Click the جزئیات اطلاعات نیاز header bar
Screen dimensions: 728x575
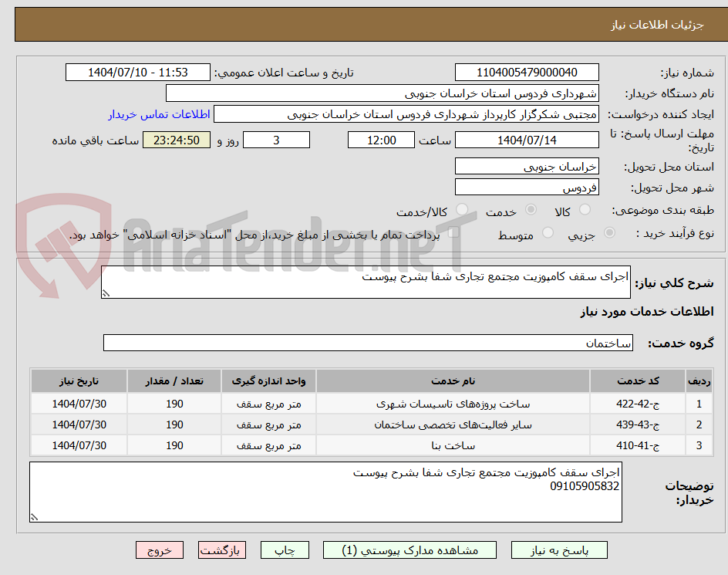[x=364, y=23]
